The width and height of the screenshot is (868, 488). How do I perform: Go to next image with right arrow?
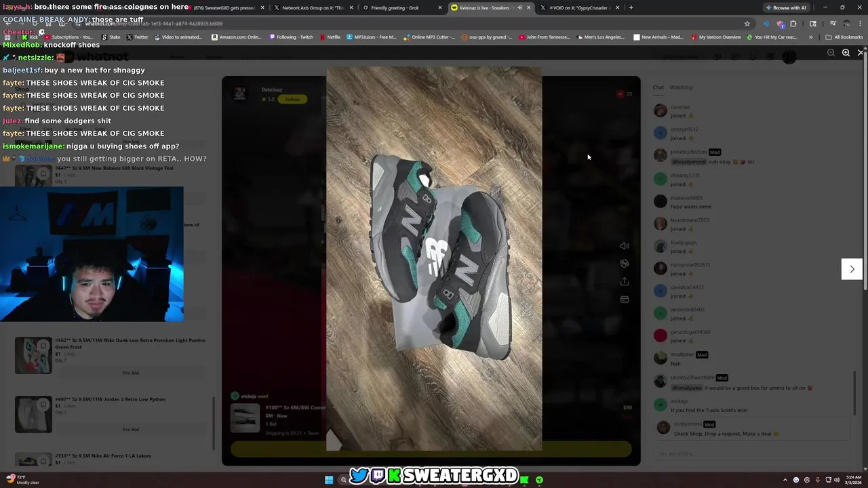tap(852, 269)
